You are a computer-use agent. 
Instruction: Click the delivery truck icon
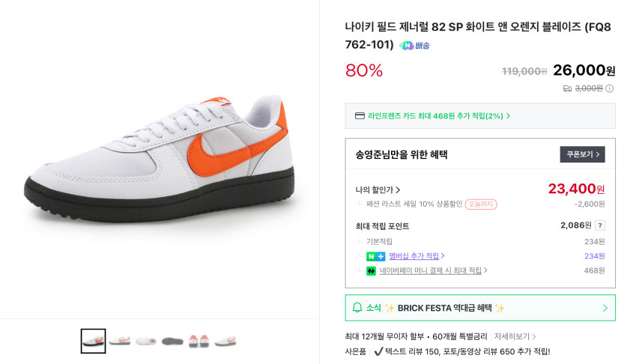click(568, 88)
